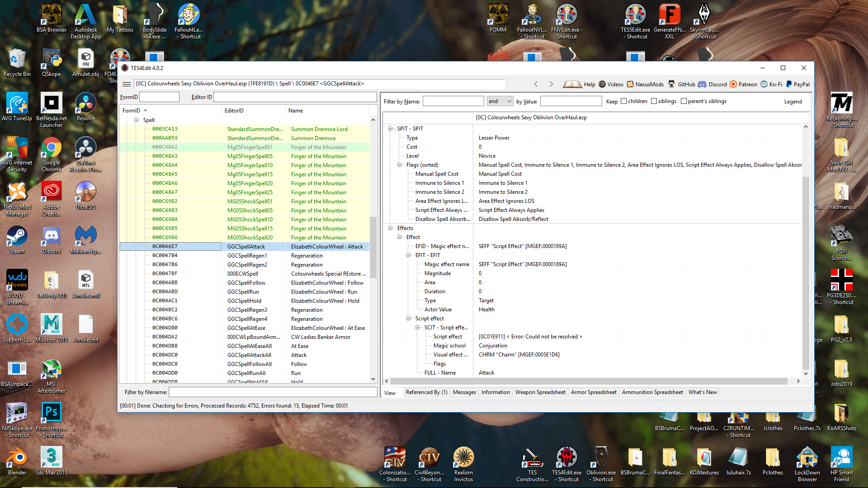Viewport: 868px width, 488px height.
Task: Switch to the View tab
Action: point(390,393)
